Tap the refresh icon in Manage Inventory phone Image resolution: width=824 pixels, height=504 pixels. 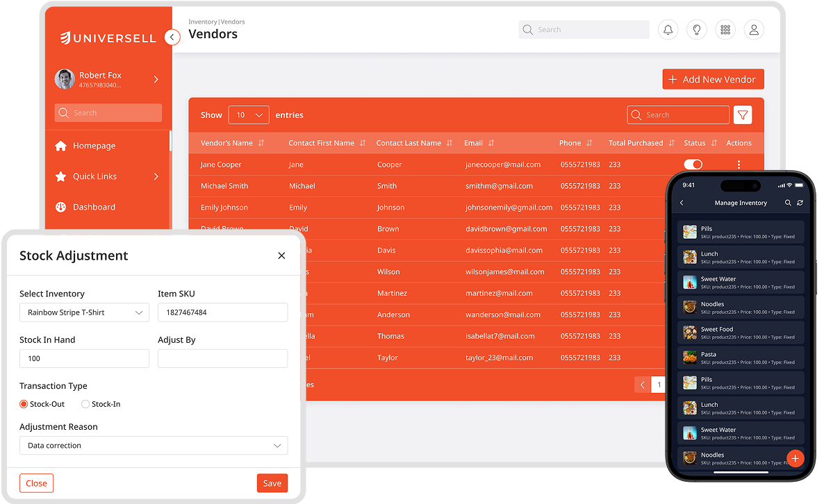(800, 203)
